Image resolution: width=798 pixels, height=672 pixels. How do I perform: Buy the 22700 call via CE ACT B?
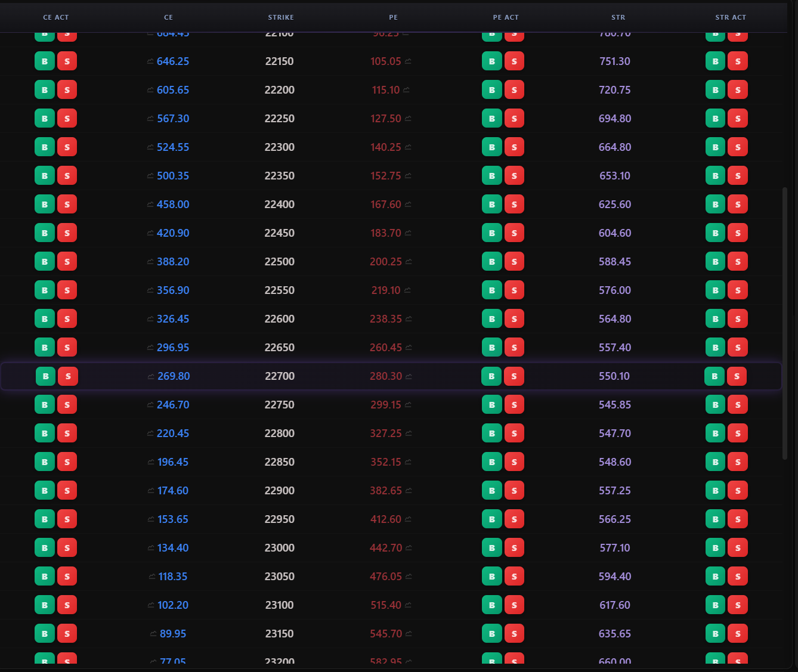[46, 376]
